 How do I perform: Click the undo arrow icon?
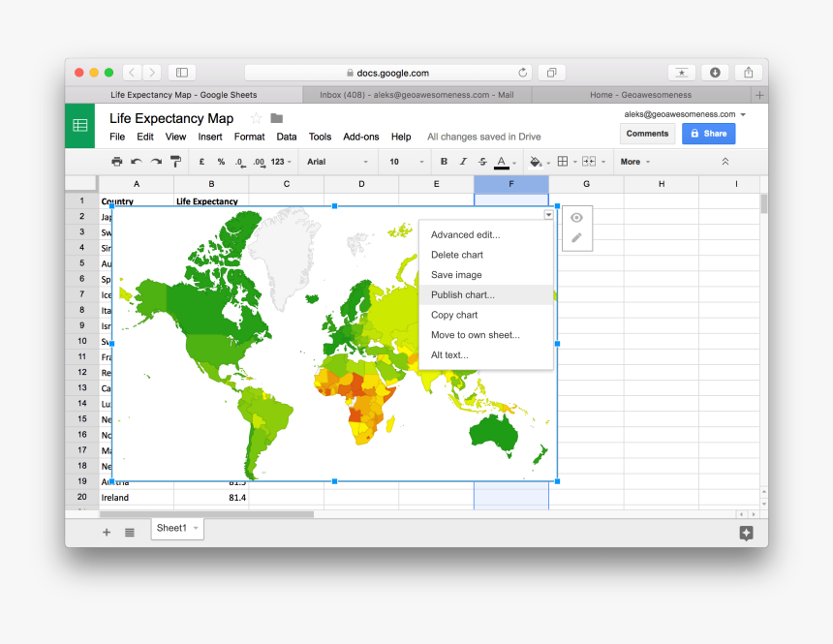(137, 162)
